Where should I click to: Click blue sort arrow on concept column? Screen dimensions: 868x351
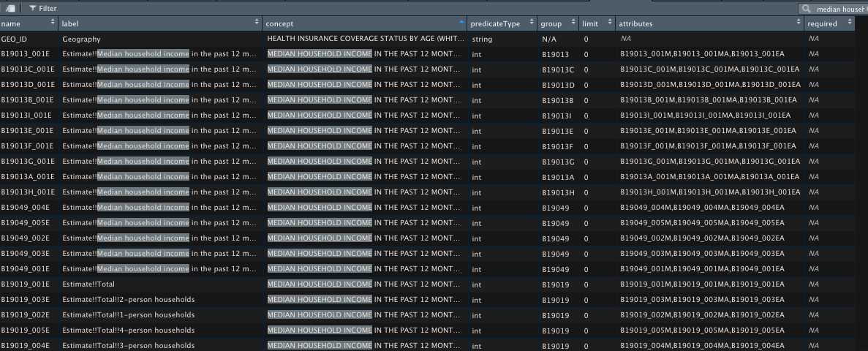461,23
